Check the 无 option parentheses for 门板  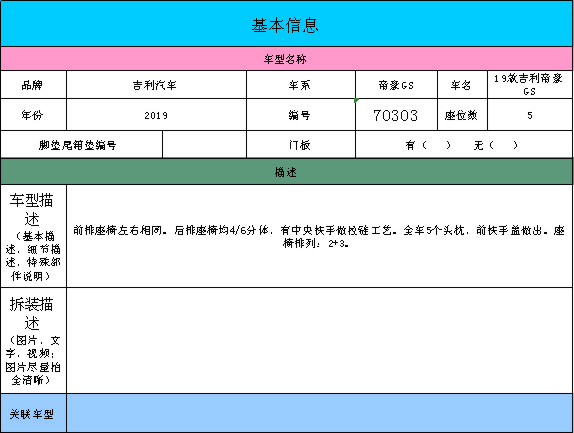click(504, 145)
